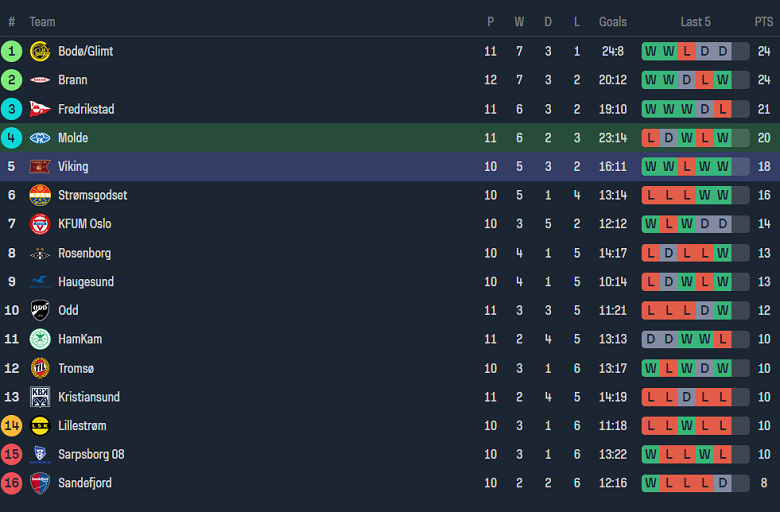The image size is (780, 512).
Task: Click the KFUM Oslo club badge
Action: coord(40,224)
